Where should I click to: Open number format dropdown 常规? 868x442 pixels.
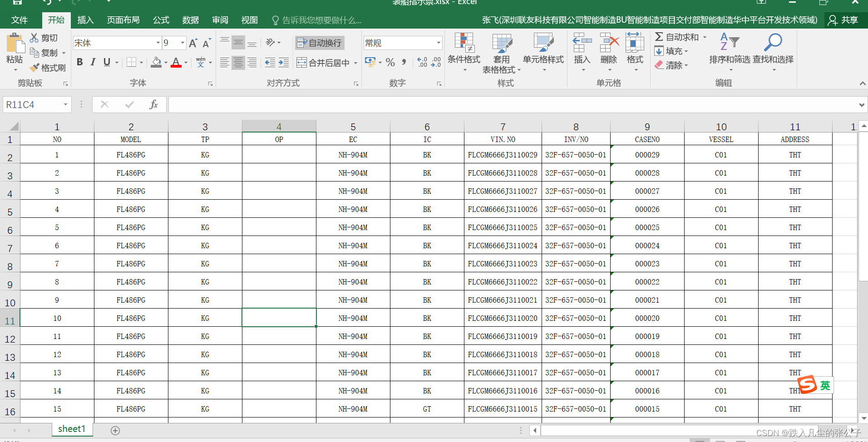pos(439,43)
